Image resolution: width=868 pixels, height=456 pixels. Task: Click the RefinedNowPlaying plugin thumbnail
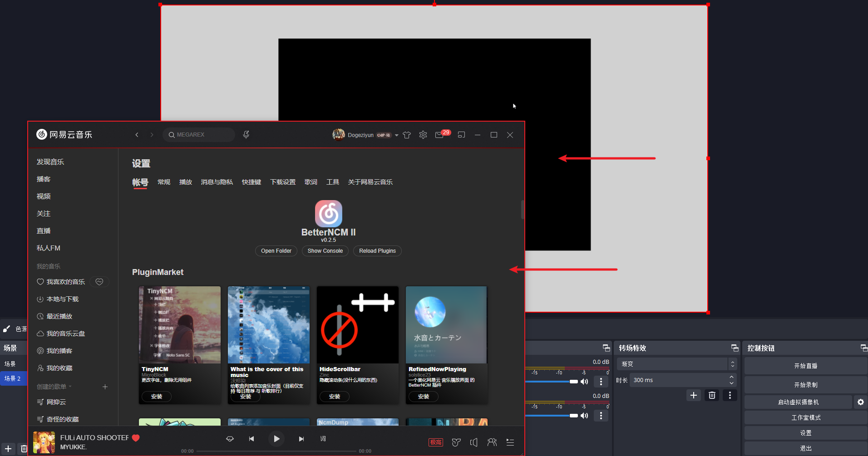click(446, 325)
